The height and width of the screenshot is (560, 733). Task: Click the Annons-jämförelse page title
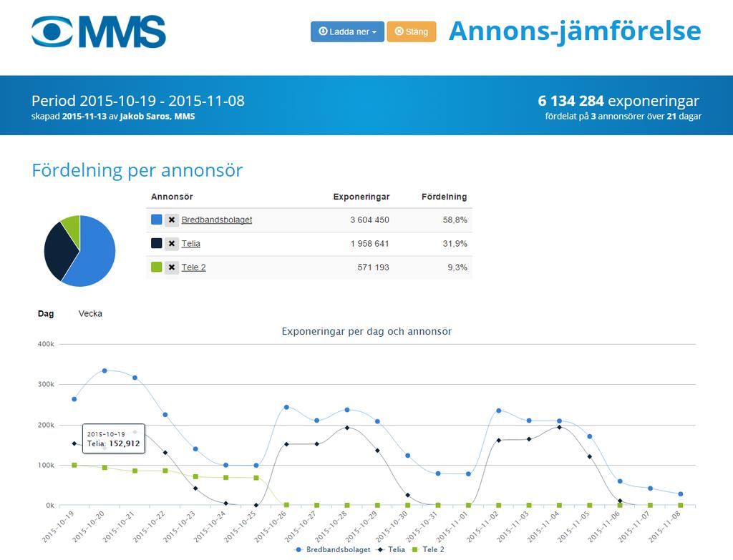coord(575,31)
